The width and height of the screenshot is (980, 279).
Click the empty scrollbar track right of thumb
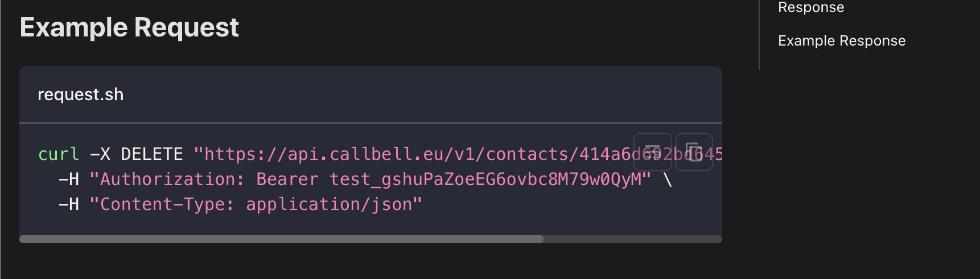pyautogui.click(x=633, y=239)
